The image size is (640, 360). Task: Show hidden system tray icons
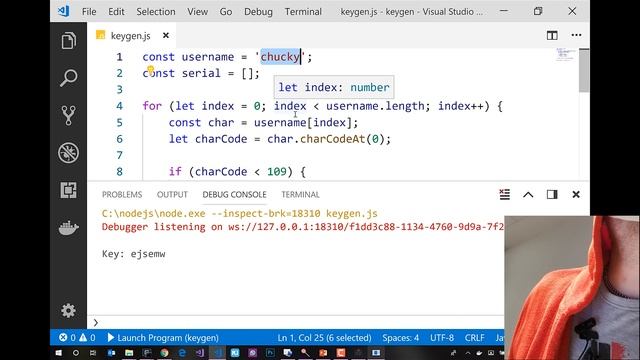[x=468, y=353]
